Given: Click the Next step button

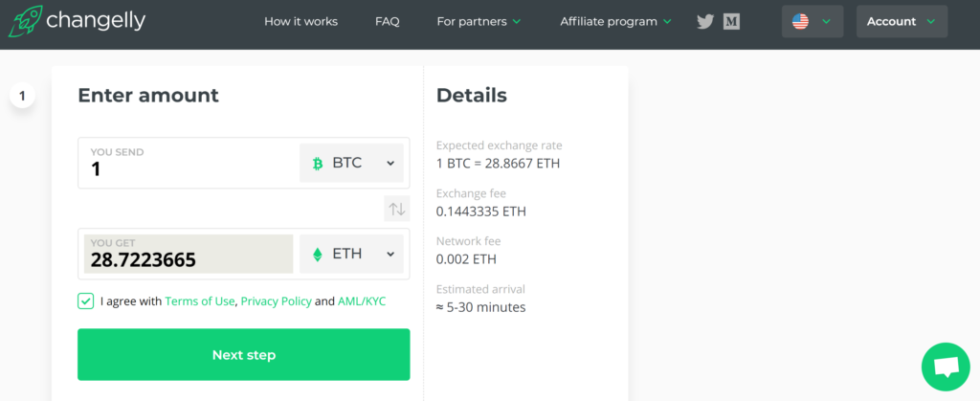Looking at the screenshot, I should (x=244, y=355).
